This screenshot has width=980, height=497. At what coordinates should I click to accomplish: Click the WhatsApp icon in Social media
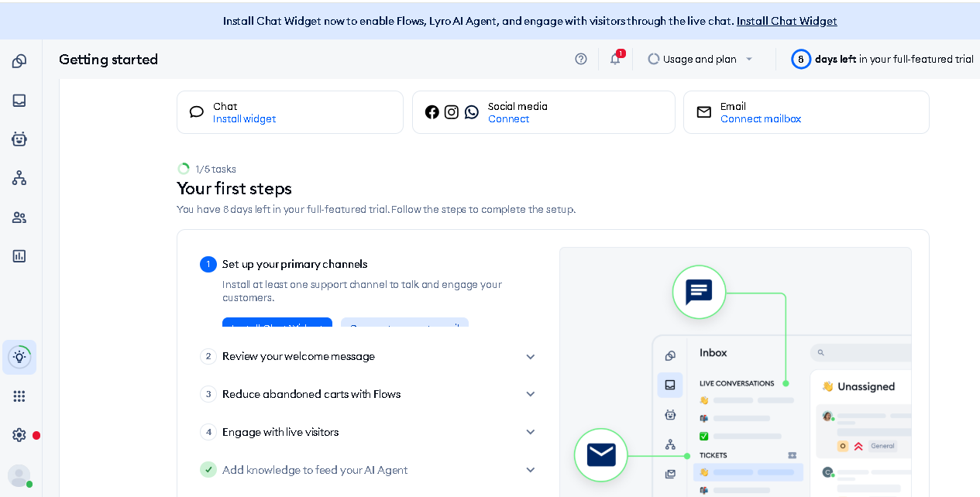click(x=472, y=111)
